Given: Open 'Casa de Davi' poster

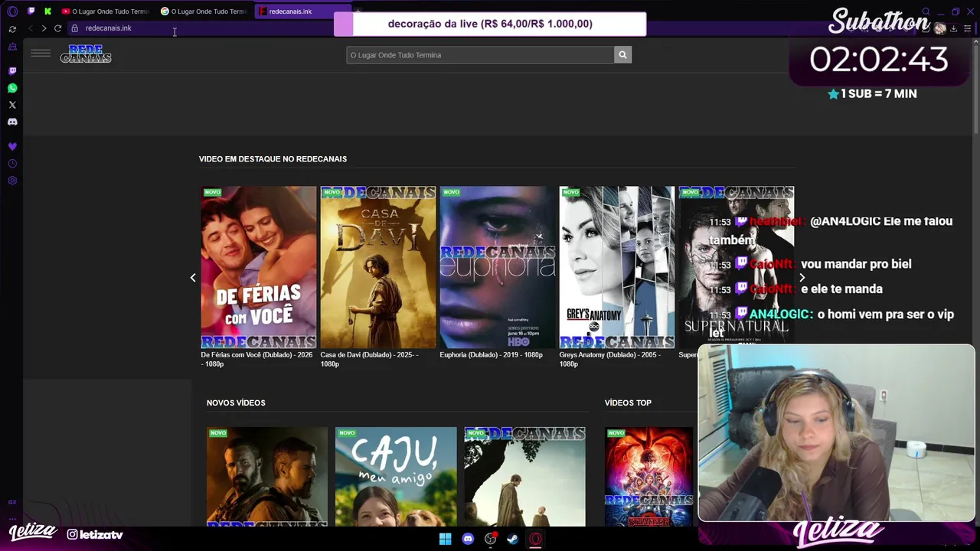Looking at the screenshot, I should pos(378,267).
